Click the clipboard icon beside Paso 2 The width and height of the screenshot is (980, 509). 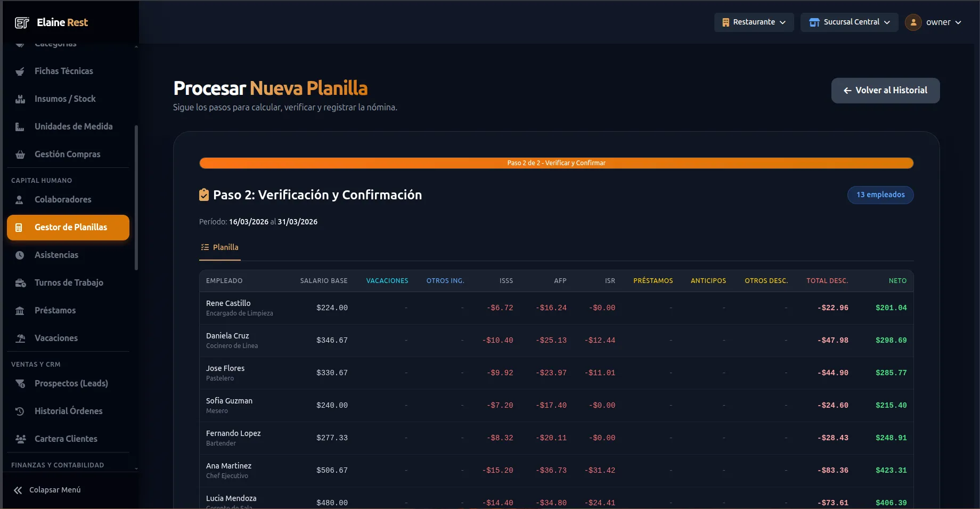click(204, 195)
